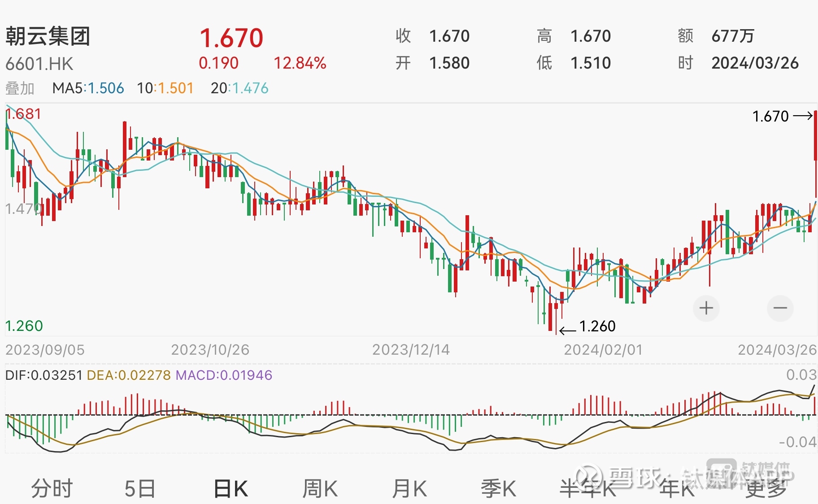
Task: Click the 朝云集团 stock name
Action: coord(48,36)
